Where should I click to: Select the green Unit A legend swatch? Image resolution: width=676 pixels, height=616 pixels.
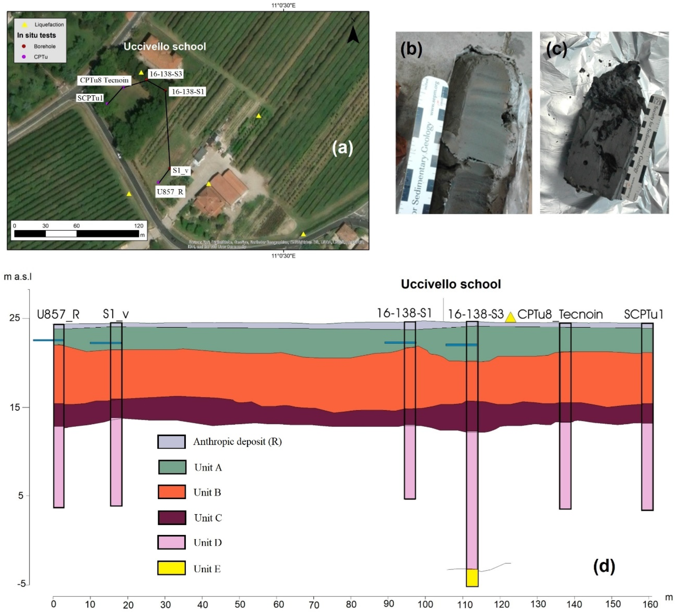172,467
